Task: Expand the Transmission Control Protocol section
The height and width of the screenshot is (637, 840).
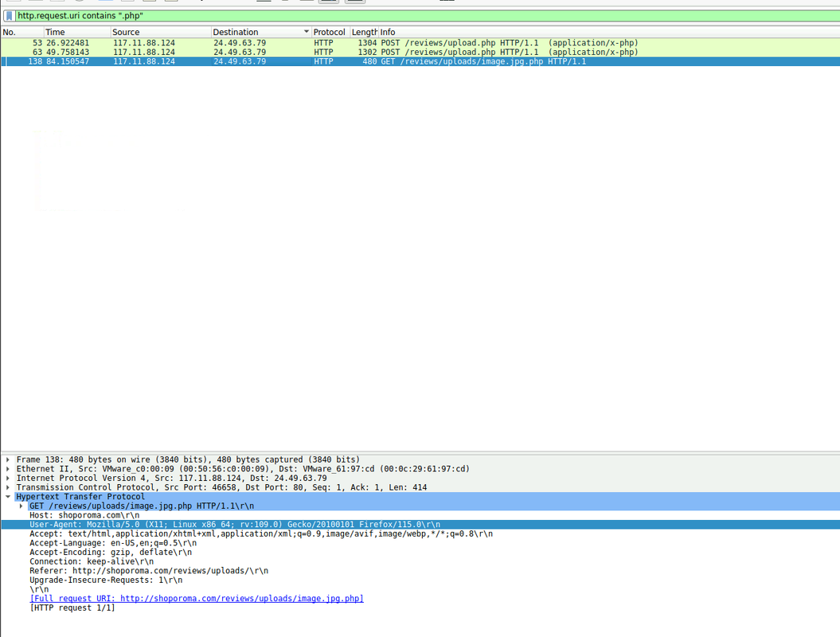Action: click(8, 487)
